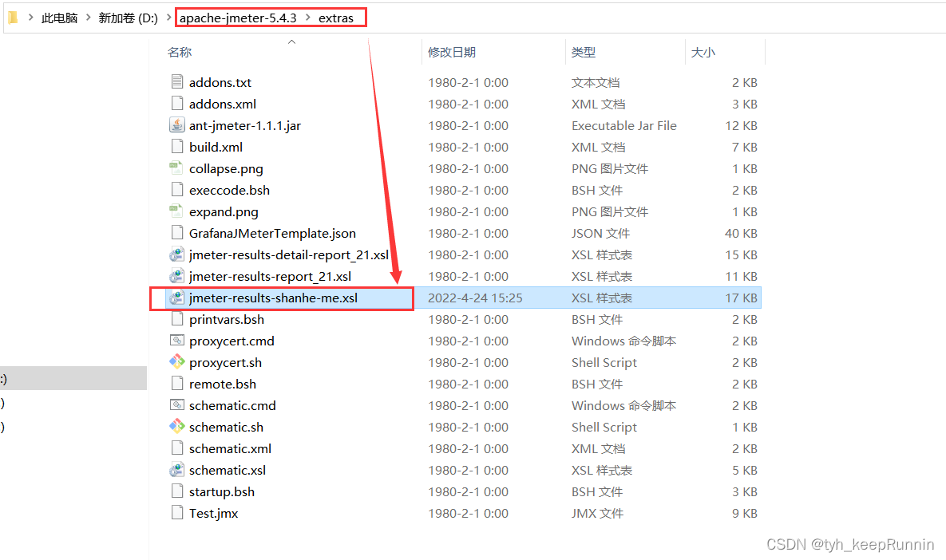Navigate to 此电脑 in address bar
Viewport: 946px width, 560px height.
point(59,18)
